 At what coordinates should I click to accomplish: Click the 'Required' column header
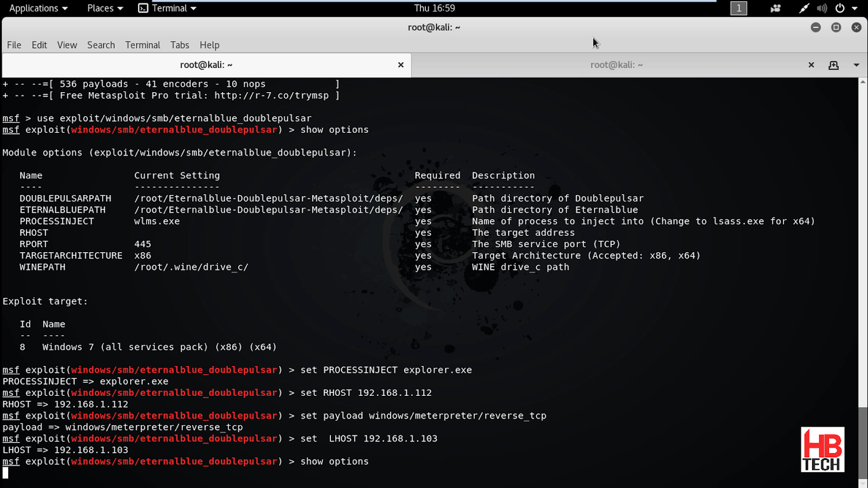(437, 176)
